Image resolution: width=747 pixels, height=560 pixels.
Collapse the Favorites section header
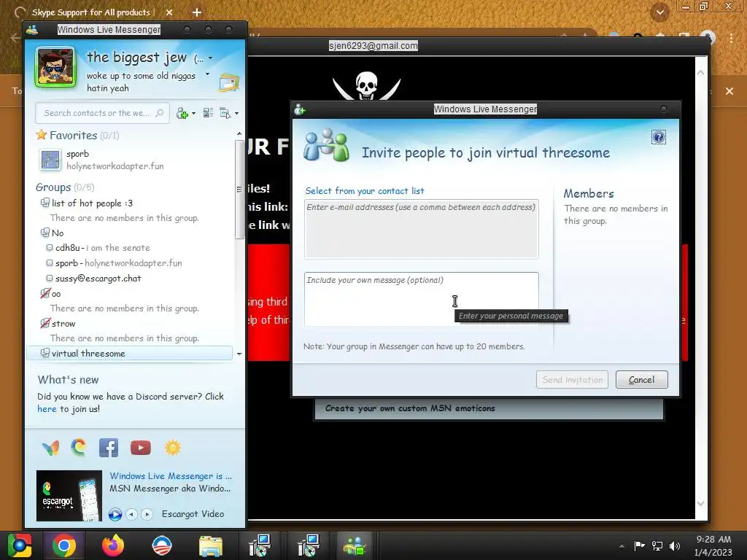[x=77, y=135]
